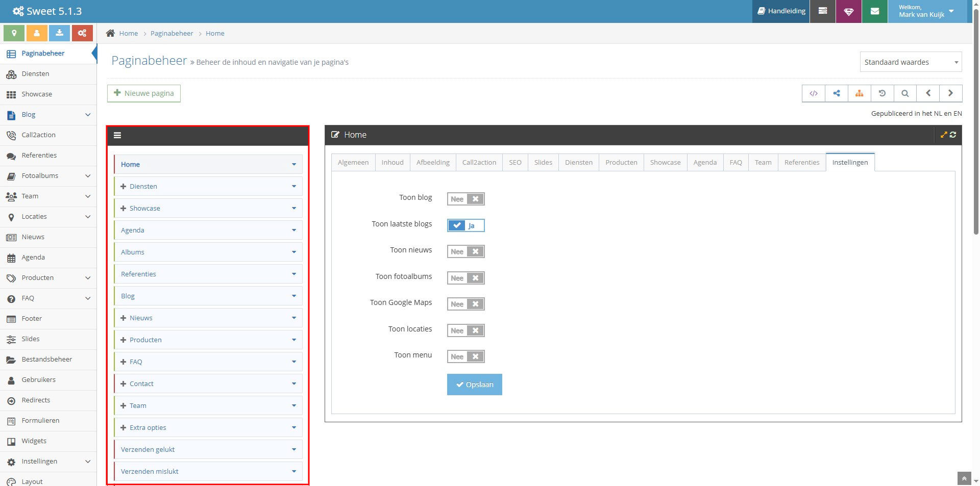The width and height of the screenshot is (980, 486).
Task: Click the page vertical scrollbar
Action: (x=975, y=122)
